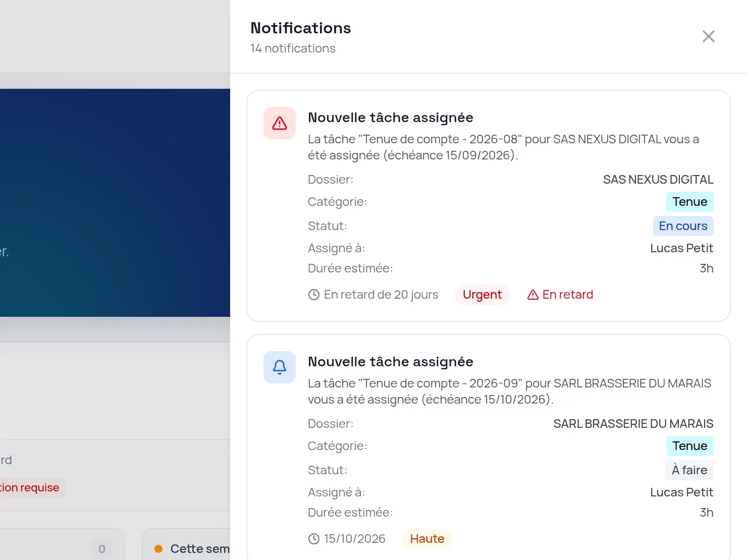Screen dimensions: 747x560
Task: Click the 'Tenue' category badge for SAS NEXUS DIGITAL
Action: click(x=690, y=202)
